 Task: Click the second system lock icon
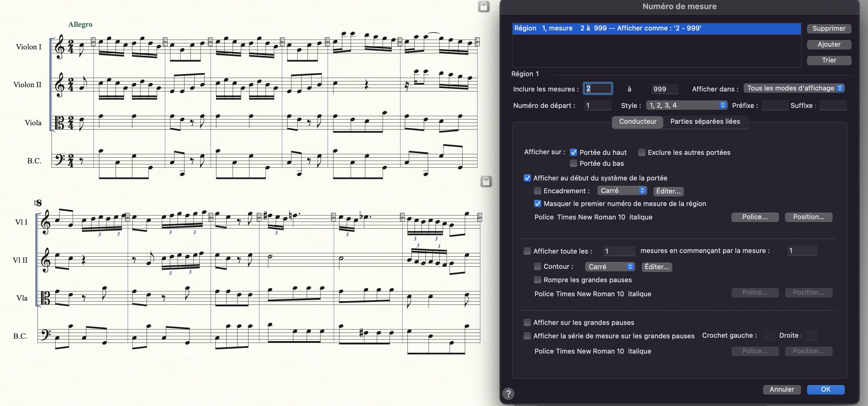[486, 181]
